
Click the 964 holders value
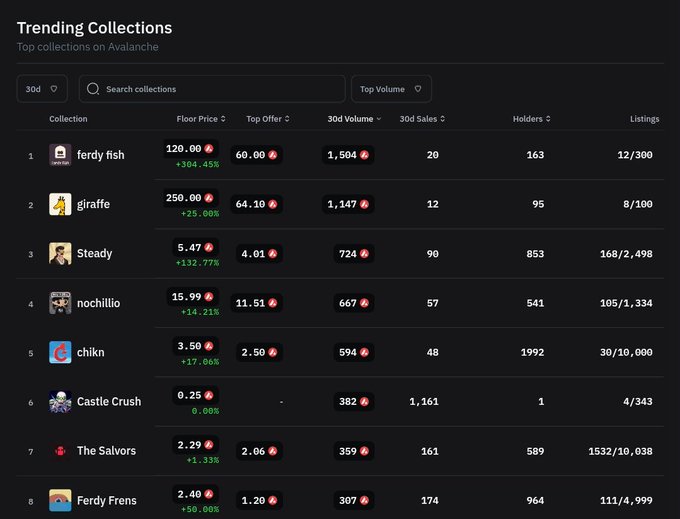pos(535,500)
